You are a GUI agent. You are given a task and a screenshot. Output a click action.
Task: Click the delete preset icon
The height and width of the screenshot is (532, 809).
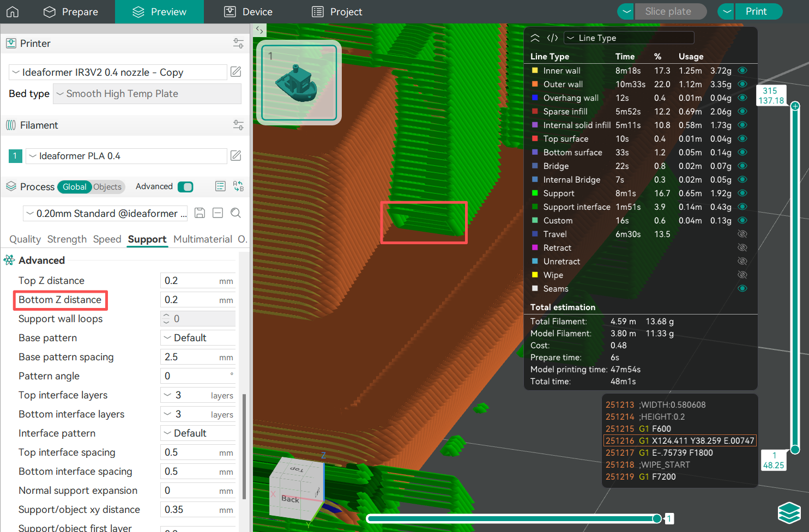tap(218, 213)
